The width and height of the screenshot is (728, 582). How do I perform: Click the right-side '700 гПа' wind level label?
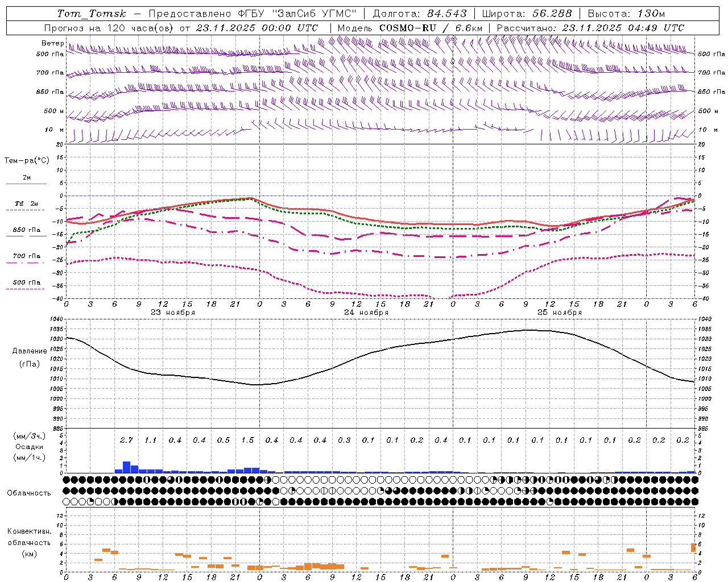(712, 73)
